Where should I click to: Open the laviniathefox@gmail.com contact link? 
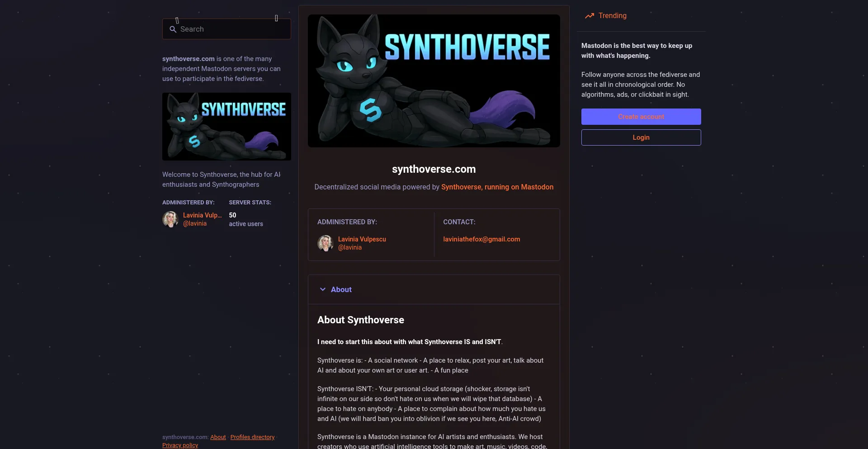tap(481, 239)
